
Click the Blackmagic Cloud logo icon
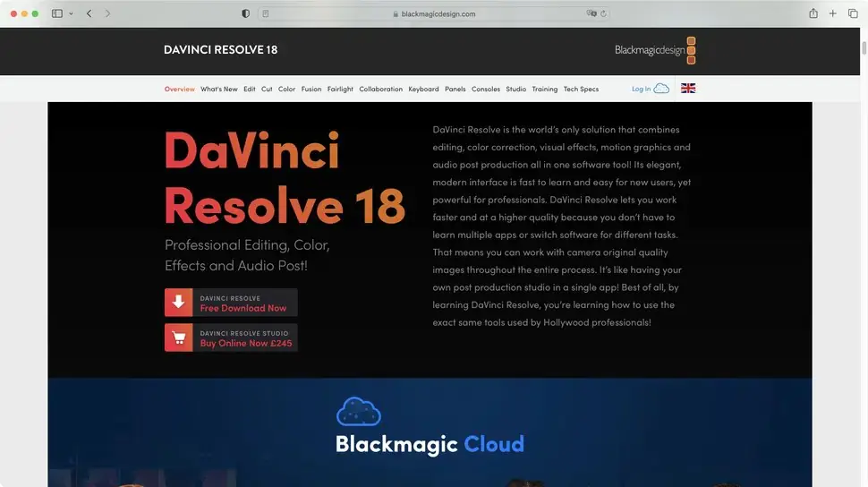pyautogui.click(x=359, y=411)
